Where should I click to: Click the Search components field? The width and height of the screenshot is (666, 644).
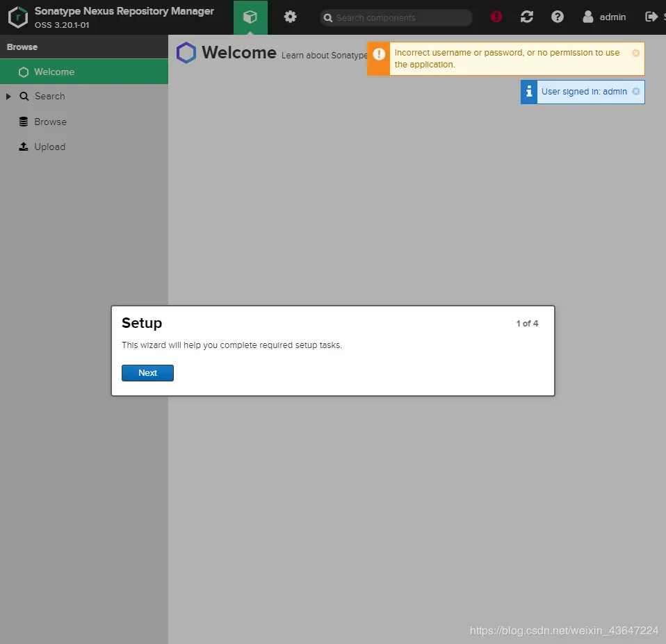click(396, 17)
